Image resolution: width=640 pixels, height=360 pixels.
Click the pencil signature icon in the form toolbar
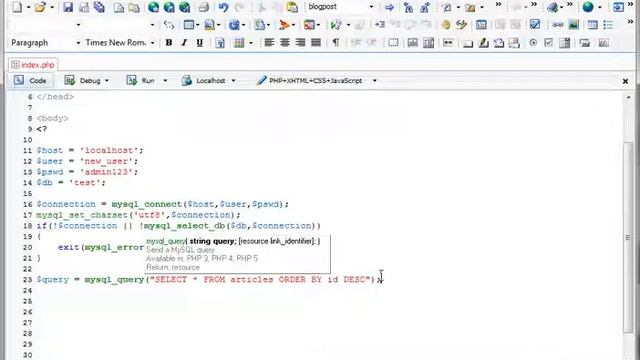tap(484, 43)
